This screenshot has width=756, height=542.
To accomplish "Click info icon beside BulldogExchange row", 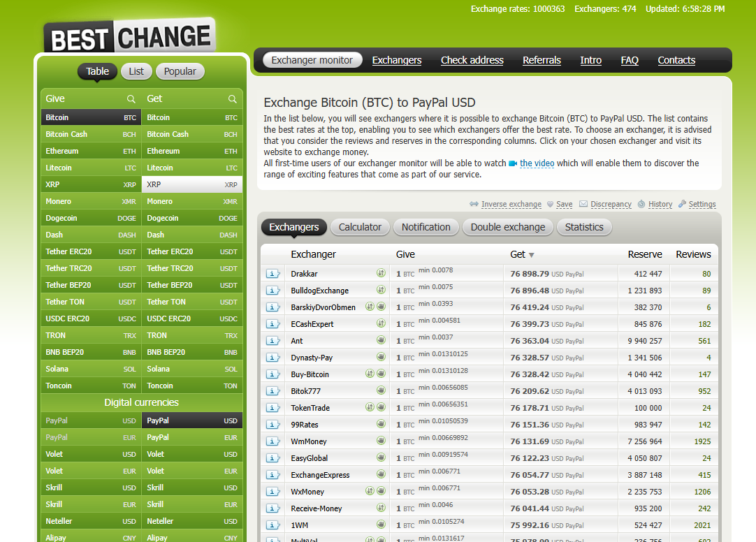I will 272,291.
